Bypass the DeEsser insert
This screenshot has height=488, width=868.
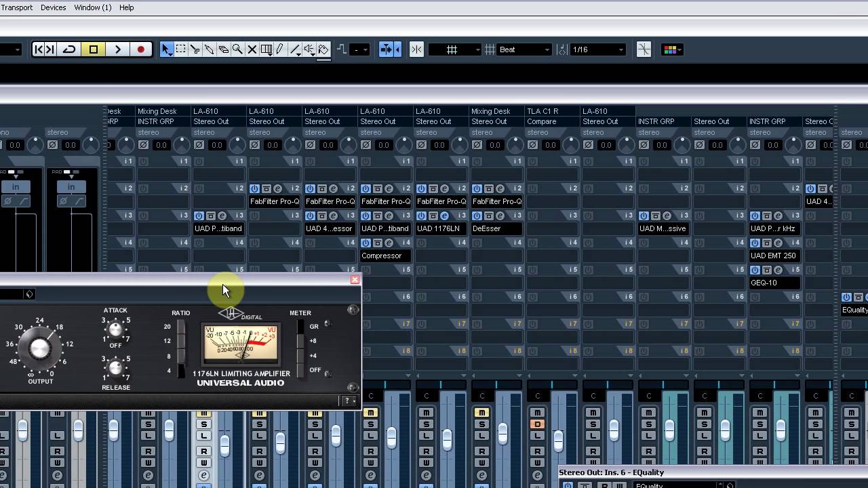coord(477,216)
